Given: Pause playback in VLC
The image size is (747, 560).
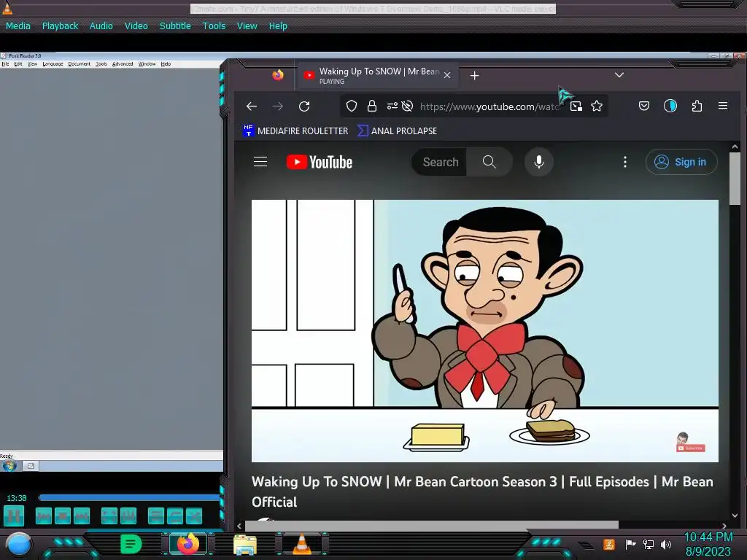Looking at the screenshot, I should [14, 516].
